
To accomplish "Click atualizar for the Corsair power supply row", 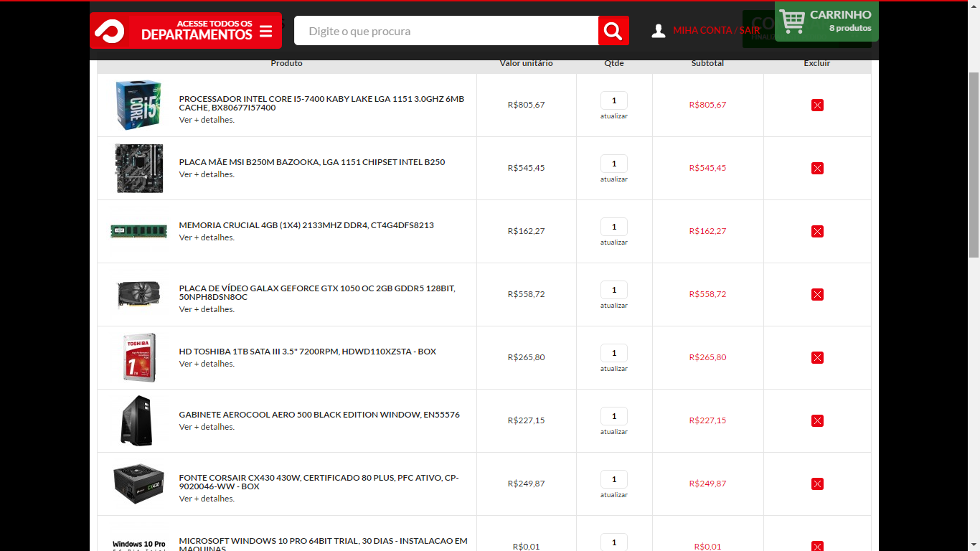I will pyautogui.click(x=614, y=495).
